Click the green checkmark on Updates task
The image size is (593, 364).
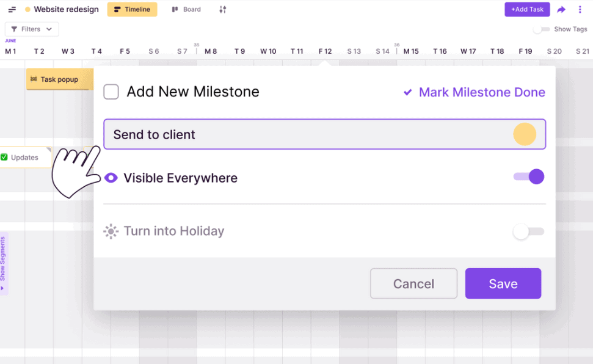[x=4, y=158]
